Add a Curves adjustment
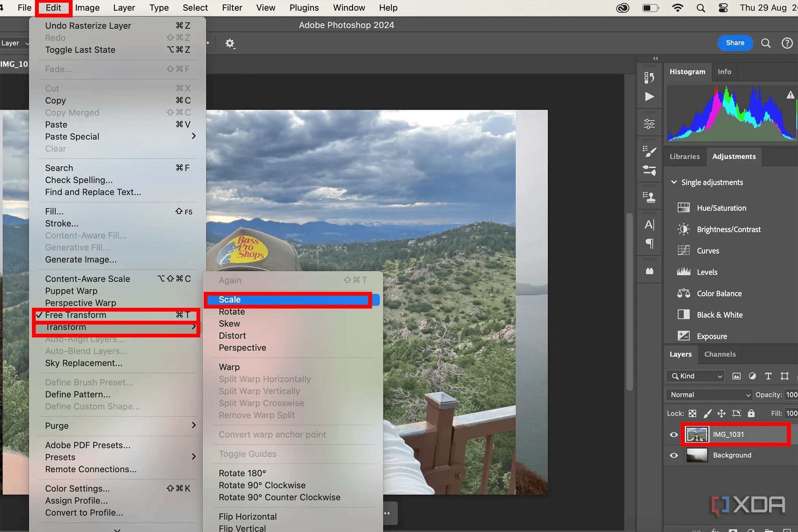The image size is (798, 532). 708,250
